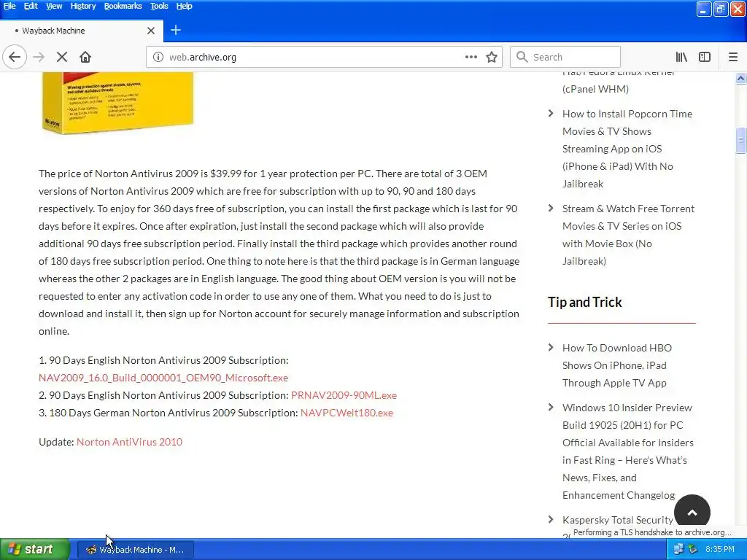Open How to Install Popcorn Time article
Screen dimensions: 747x560
[x=627, y=149]
